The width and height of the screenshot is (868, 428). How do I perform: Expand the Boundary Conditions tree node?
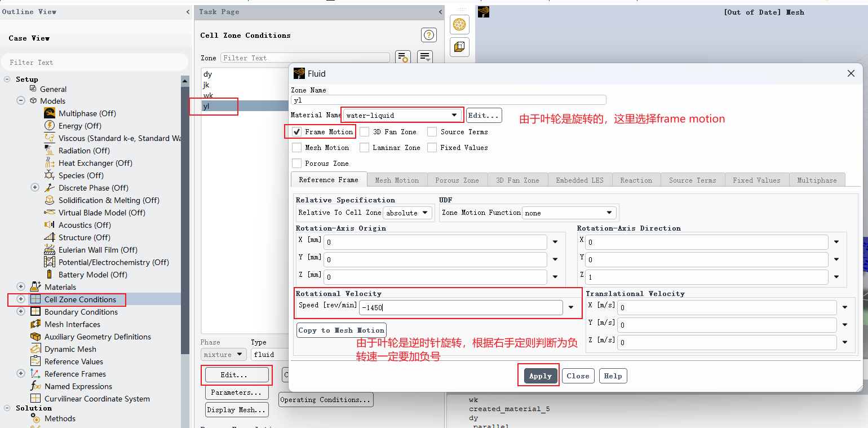click(x=21, y=311)
